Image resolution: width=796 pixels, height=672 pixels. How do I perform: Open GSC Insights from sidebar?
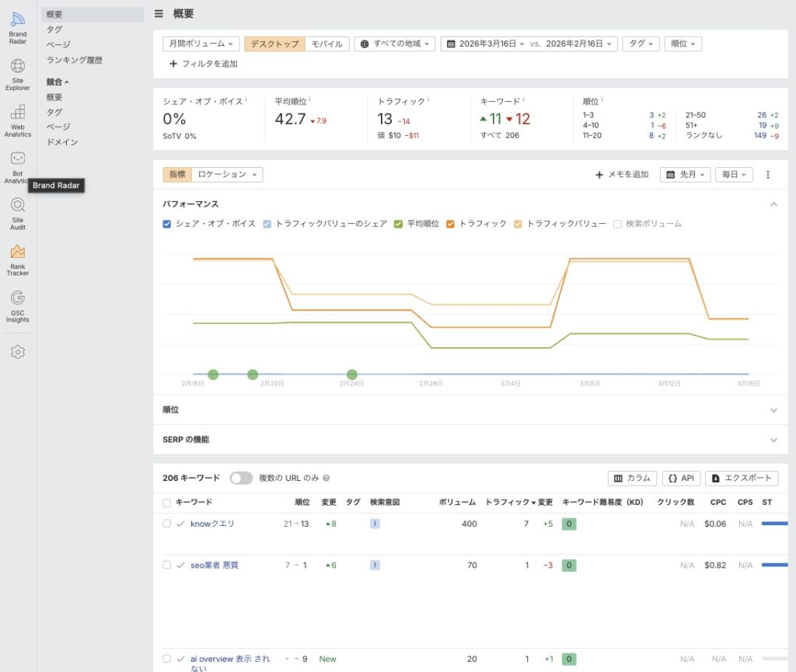pos(17,305)
